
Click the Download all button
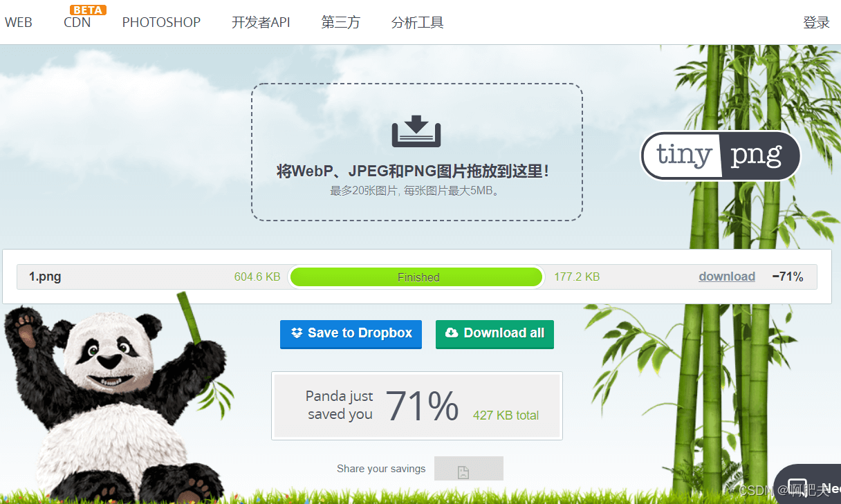495,334
